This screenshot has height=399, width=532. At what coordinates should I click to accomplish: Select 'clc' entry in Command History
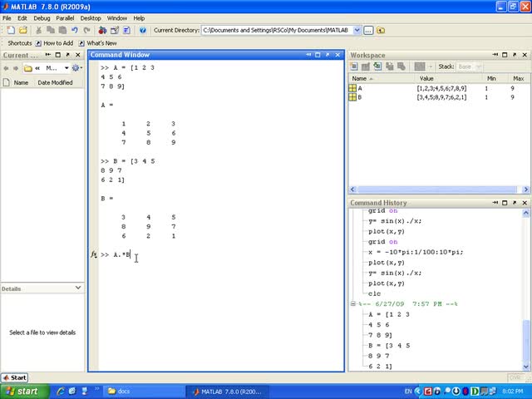374,293
